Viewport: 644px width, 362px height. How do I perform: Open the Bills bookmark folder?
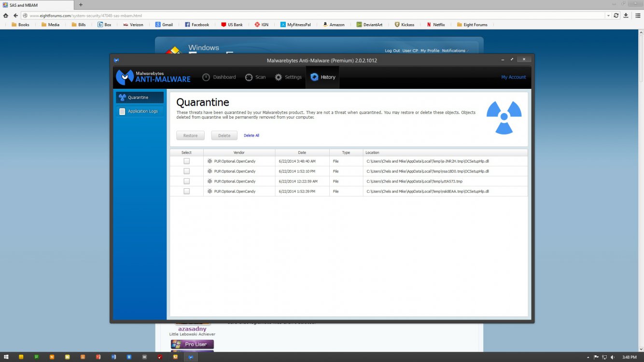[x=79, y=25]
